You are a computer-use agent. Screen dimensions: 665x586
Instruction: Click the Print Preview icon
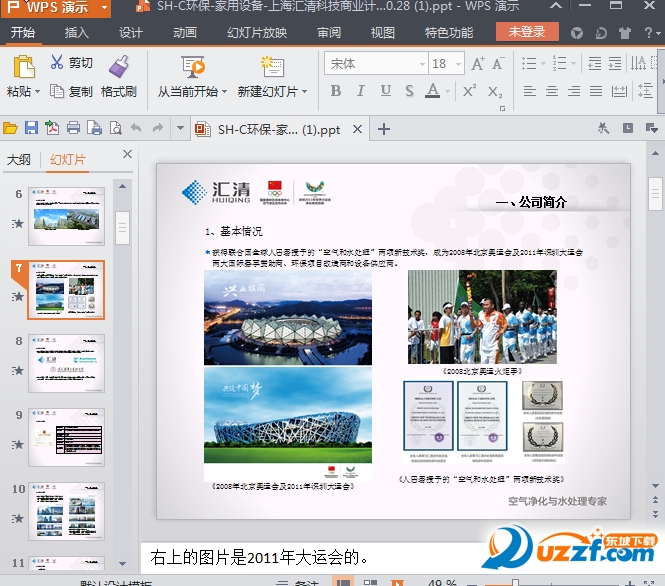[x=116, y=128]
